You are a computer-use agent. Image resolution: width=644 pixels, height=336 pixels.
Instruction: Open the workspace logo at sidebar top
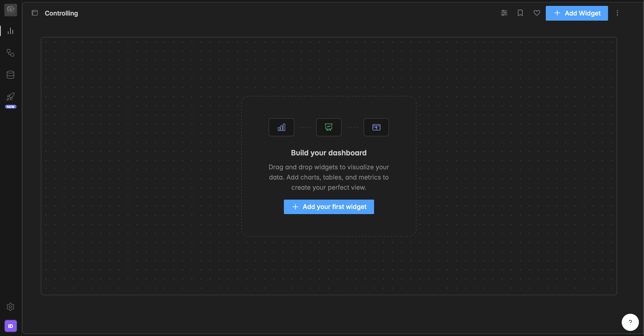tap(11, 10)
